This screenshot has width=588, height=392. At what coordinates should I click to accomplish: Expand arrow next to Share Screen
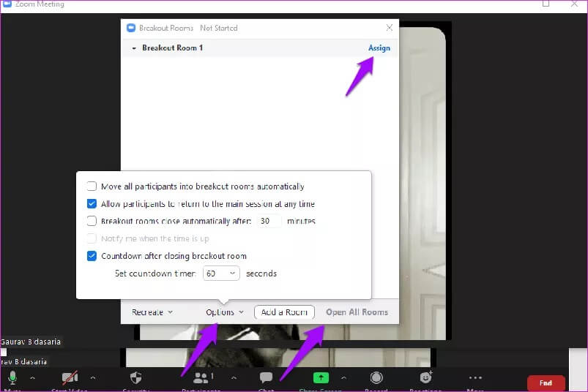coord(343,378)
